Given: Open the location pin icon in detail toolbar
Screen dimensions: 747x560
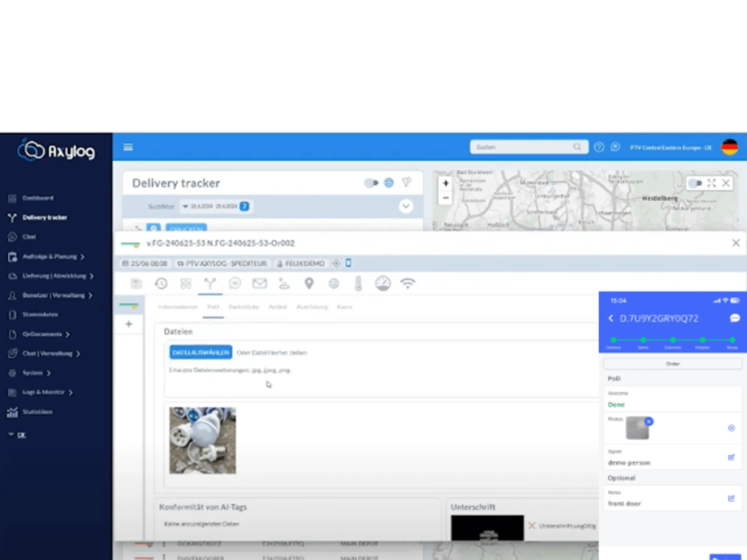Looking at the screenshot, I should click(x=309, y=283).
